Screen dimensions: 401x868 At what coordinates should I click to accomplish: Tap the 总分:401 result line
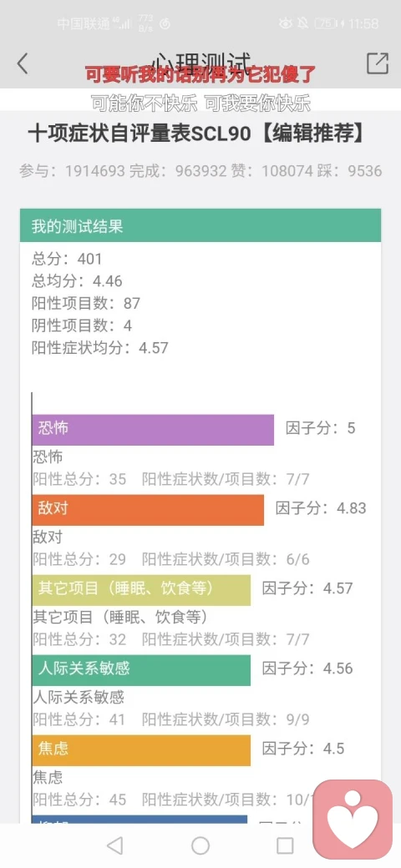pos(67,259)
